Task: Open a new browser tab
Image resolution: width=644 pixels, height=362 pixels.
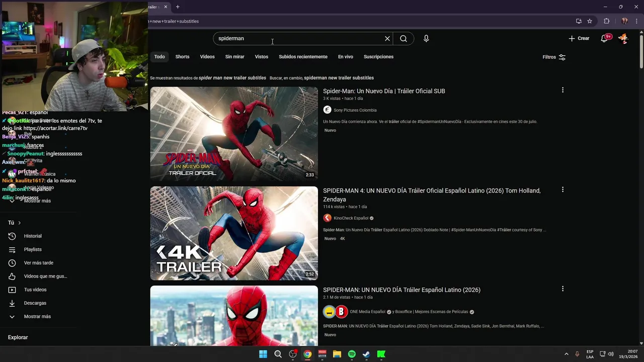Action: [178, 7]
